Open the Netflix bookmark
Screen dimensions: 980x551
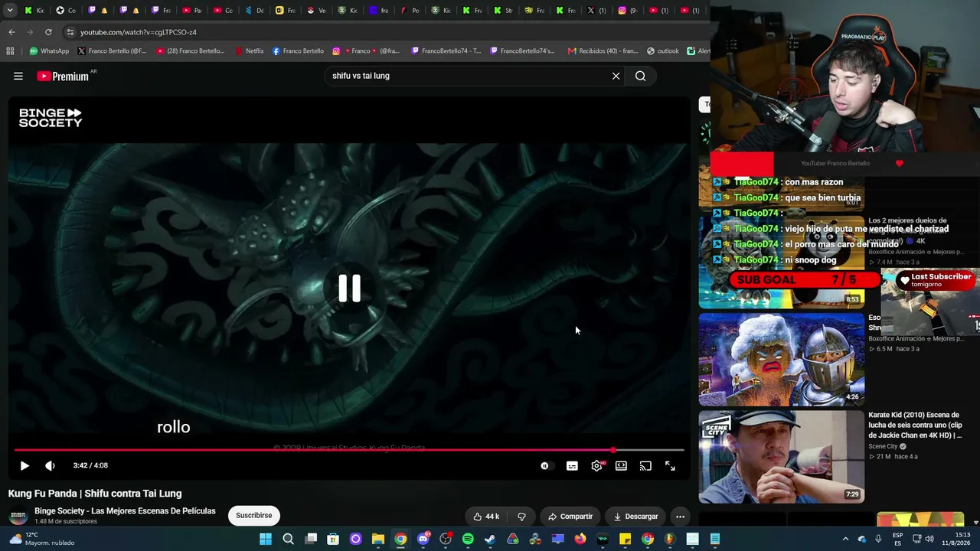pos(250,51)
